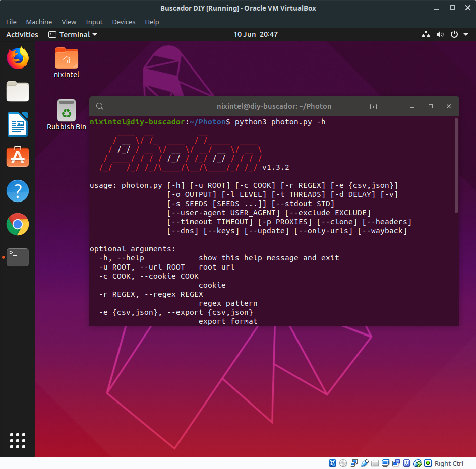Click the terminal vertical scrollbar
The width and height of the screenshot is (476, 469).
point(456,166)
